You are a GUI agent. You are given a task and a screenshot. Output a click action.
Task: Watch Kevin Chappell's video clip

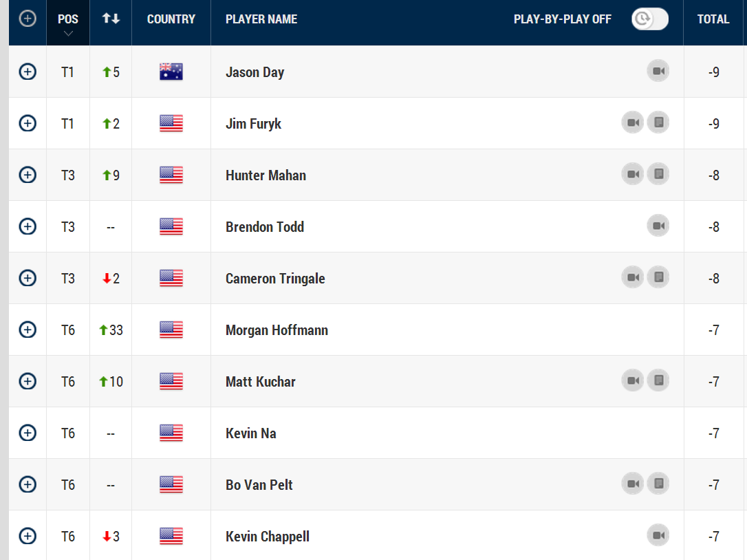[658, 535]
